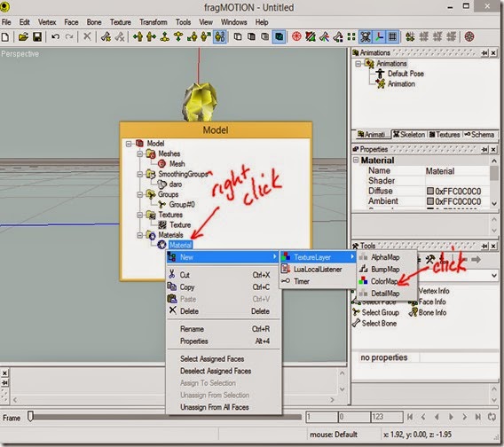Screen dimensions: 504x447
Task: Toggle the pin on the Tools panel
Action: (x=484, y=247)
